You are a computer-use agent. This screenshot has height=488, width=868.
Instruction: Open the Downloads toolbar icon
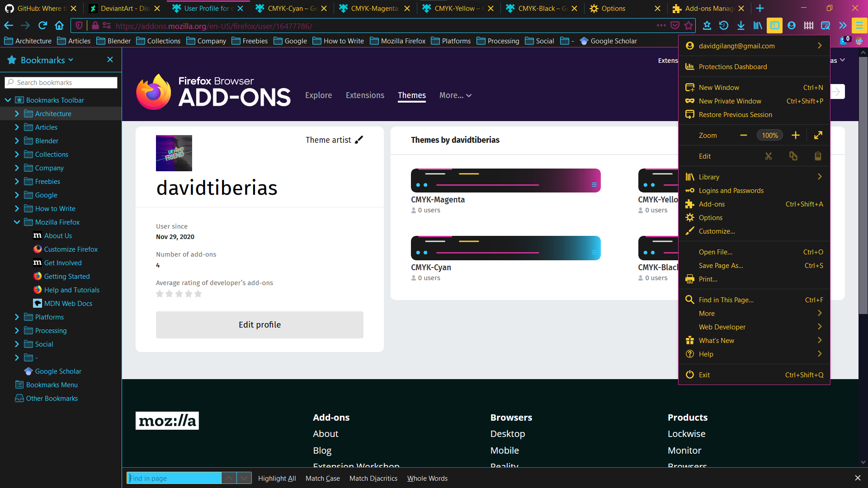741,26
